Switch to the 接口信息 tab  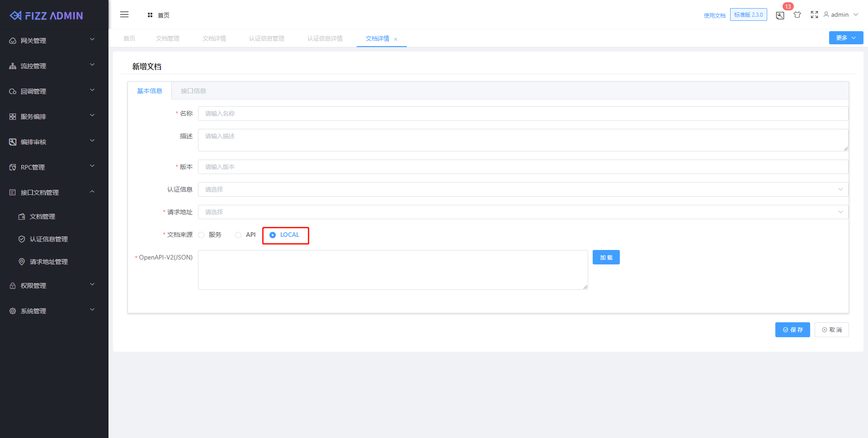[193, 90]
